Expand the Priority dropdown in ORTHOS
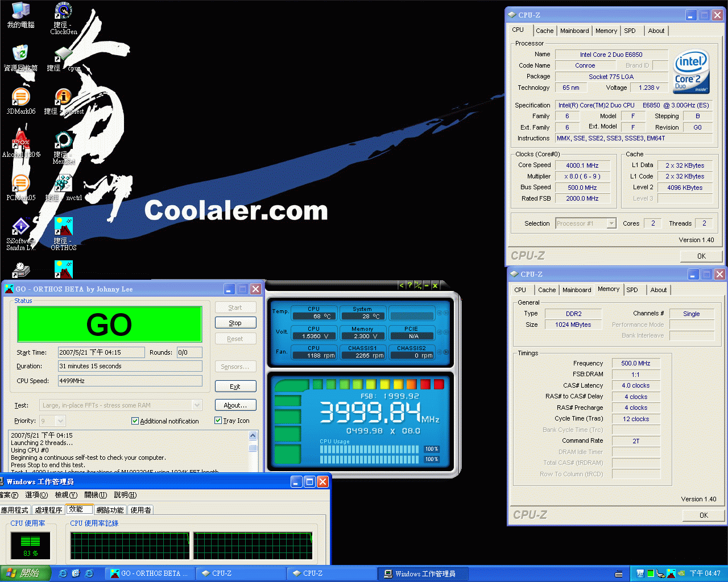The width and height of the screenshot is (728, 582). coord(61,421)
